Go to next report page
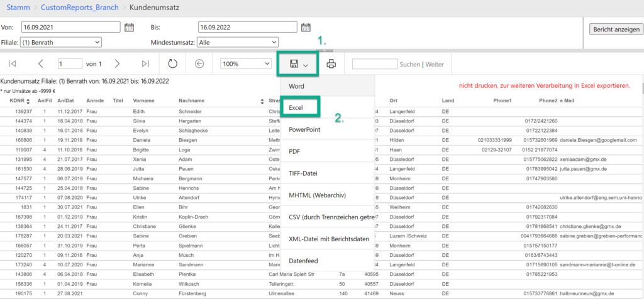Screen dimensions: 644x299 pos(117,63)
